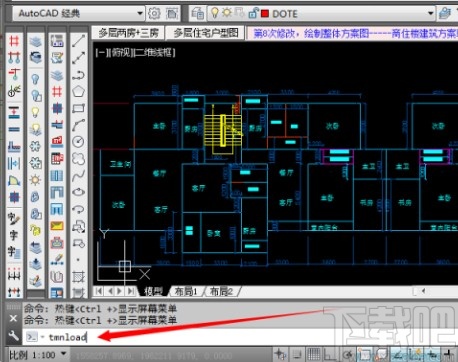Select the Circle draw tool

click(x=79, y=142)
